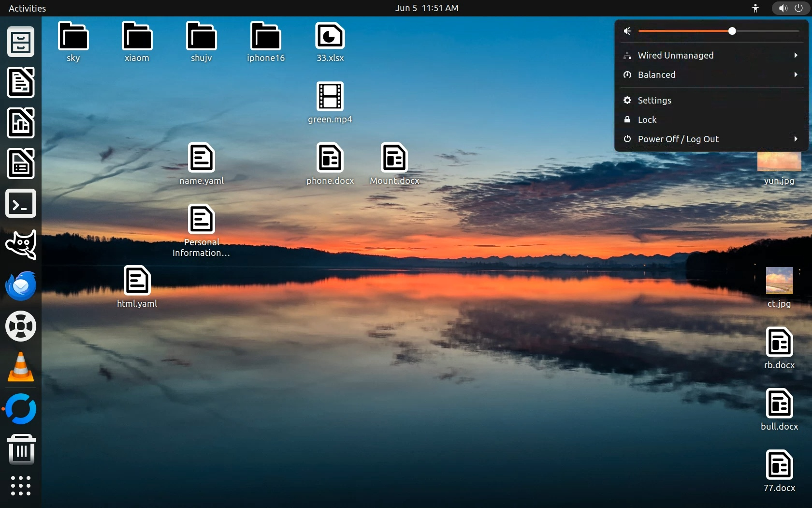
Task: Select Settings in the system menu
Action: coord(654,101)
